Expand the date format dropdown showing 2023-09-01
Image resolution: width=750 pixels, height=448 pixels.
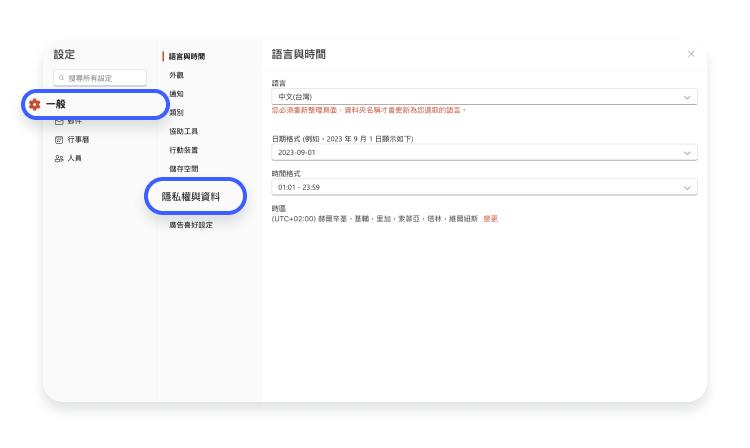pos(484,153)
